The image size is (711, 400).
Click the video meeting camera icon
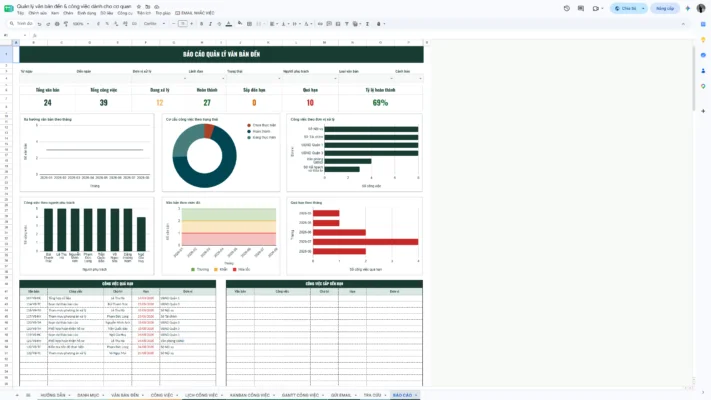(596, 8)
